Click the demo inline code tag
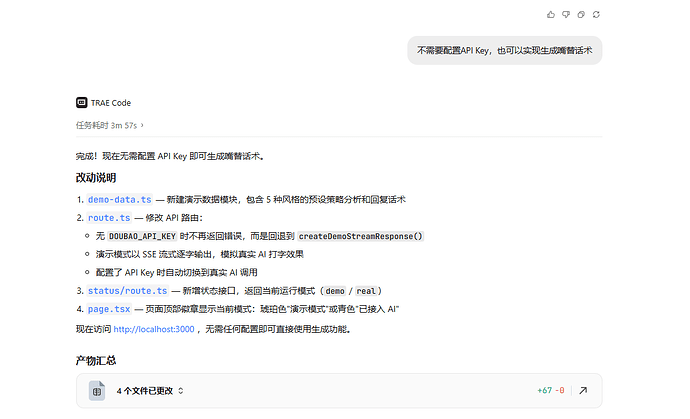 point(335,291)
